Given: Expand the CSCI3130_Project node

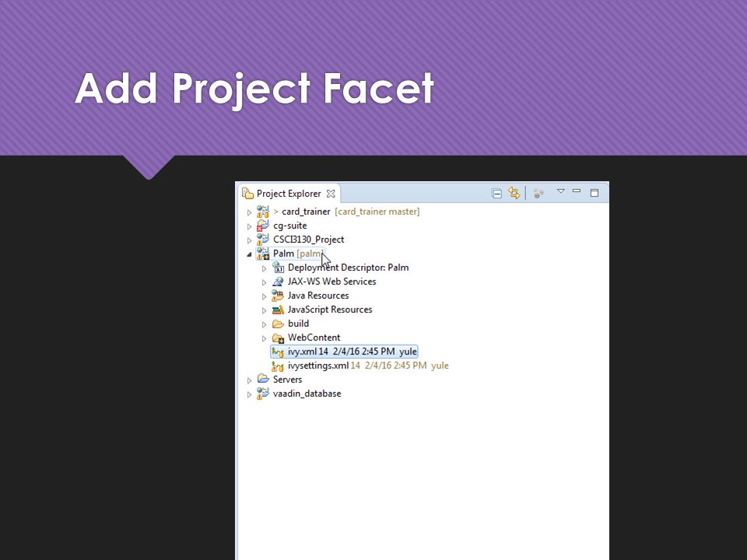Looking at the screenshot, I should (x=249, y=240).
